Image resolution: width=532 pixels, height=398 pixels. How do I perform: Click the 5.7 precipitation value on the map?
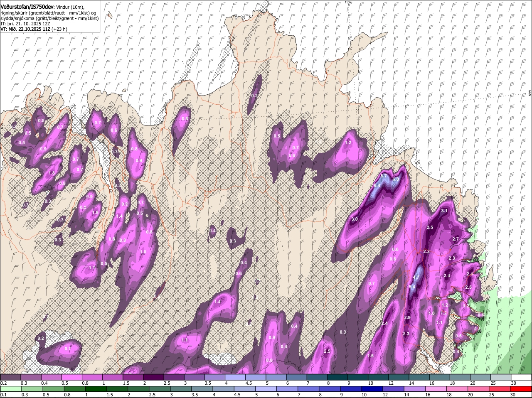tap(384, 176)
